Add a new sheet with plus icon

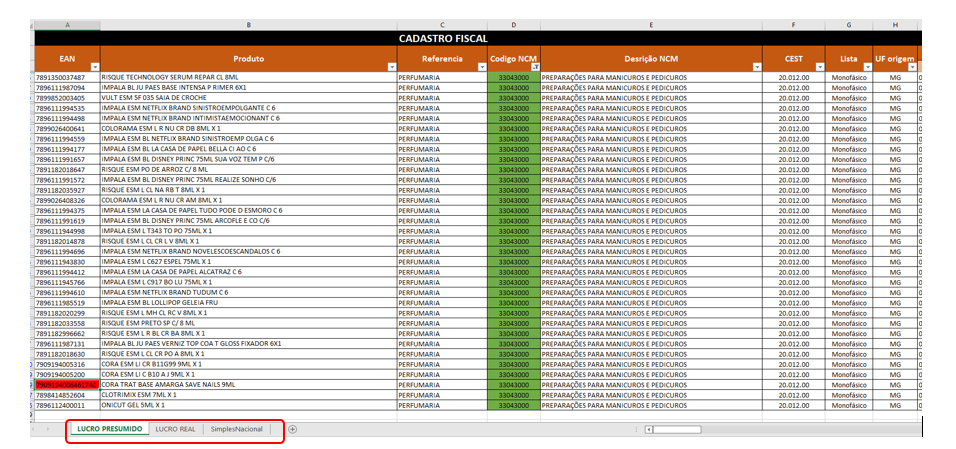[x=293, y=429]
